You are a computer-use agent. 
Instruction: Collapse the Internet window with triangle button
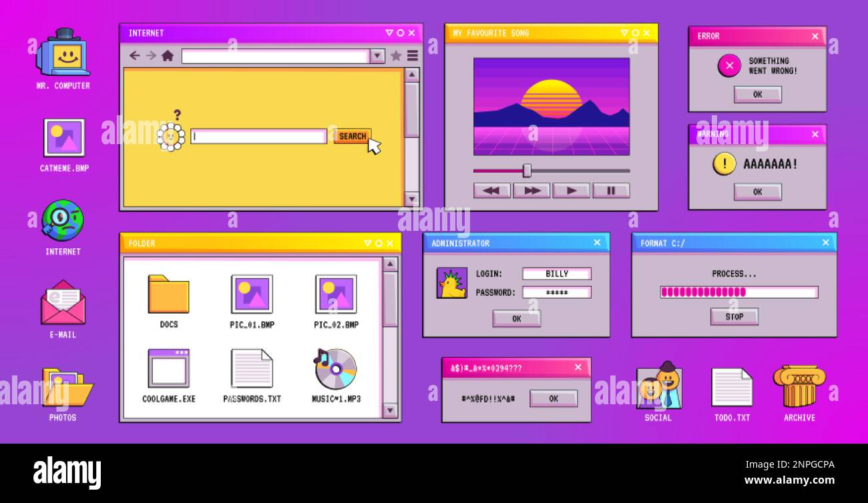point(389,33)
